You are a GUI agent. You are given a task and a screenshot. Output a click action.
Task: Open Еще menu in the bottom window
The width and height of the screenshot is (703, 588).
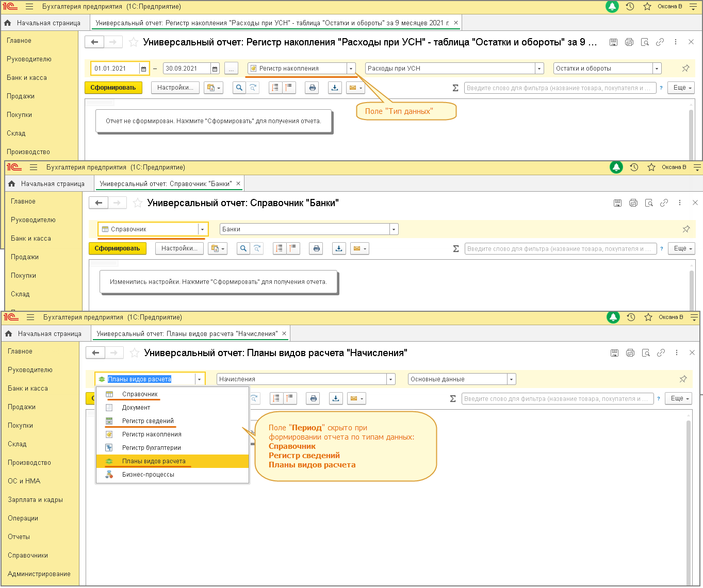(678, 398)
